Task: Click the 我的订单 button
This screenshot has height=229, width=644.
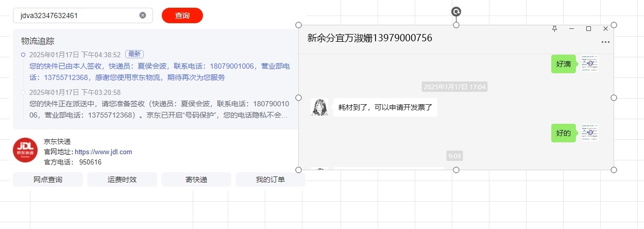Action: [270, 179]
